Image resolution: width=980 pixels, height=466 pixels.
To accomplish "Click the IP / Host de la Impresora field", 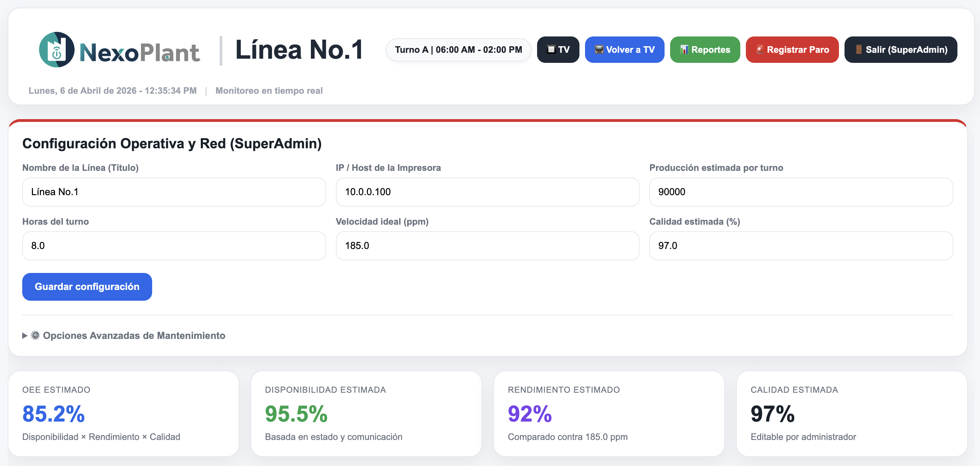I will tap(487, 192).
